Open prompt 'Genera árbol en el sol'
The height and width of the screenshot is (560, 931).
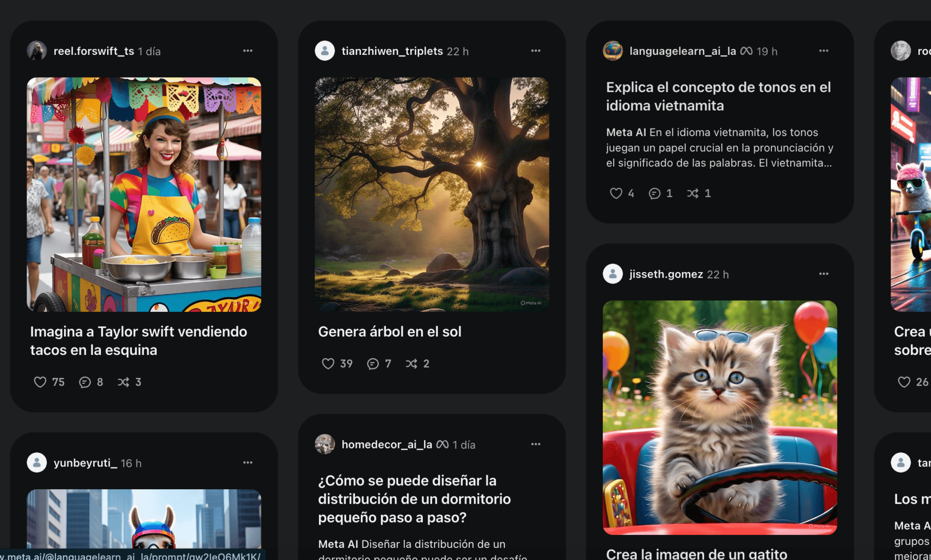[390, 332]
